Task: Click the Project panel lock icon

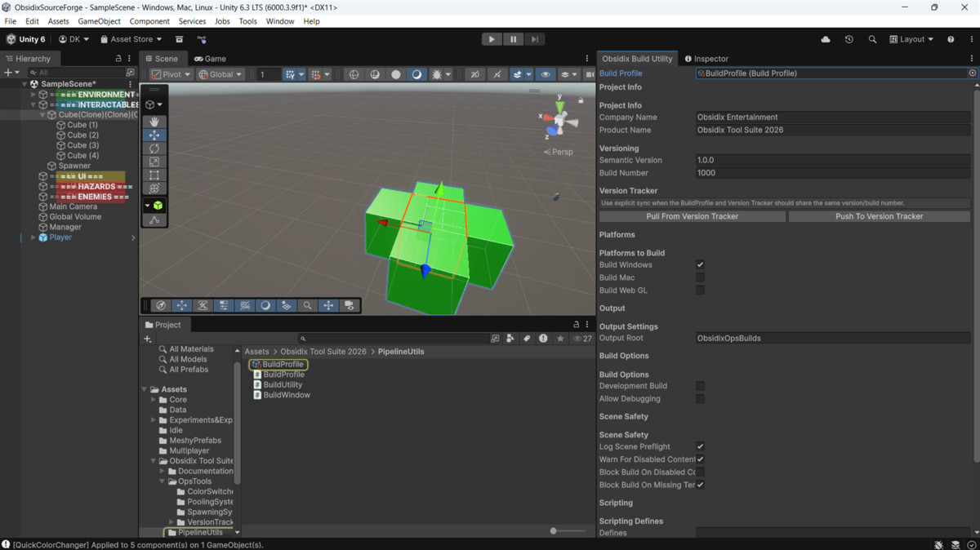Action: coord(577,325)
